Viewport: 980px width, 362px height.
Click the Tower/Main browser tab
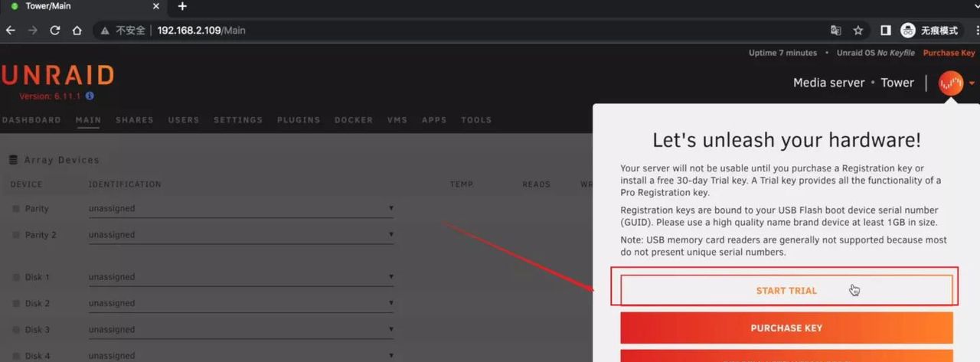(x=83, y=6)
